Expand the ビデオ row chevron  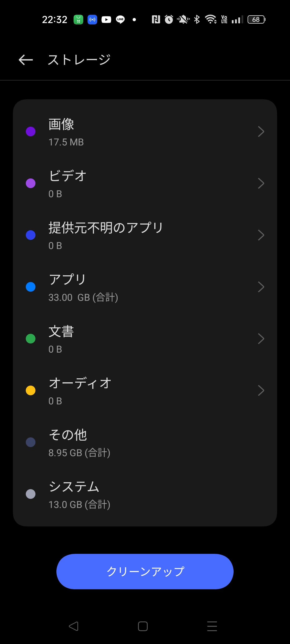coord(261,183)
